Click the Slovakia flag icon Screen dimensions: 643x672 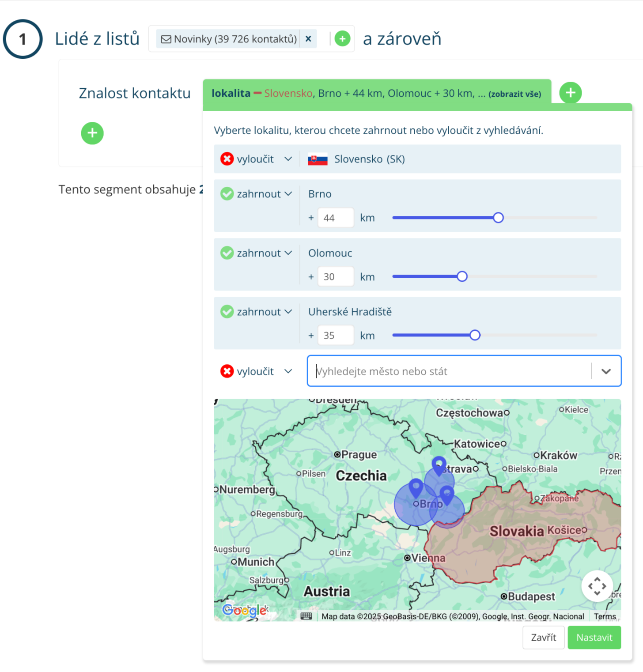318,159
